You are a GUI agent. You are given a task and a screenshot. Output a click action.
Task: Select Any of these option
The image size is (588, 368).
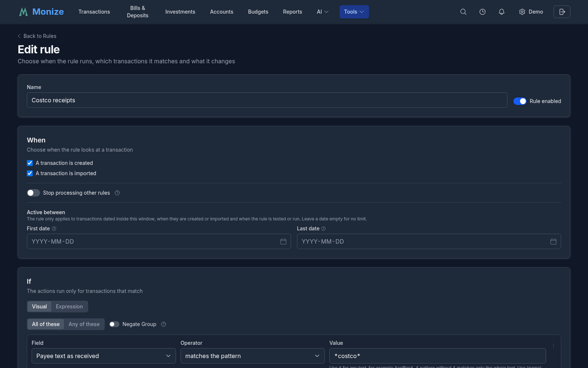[x=84, y=324]
